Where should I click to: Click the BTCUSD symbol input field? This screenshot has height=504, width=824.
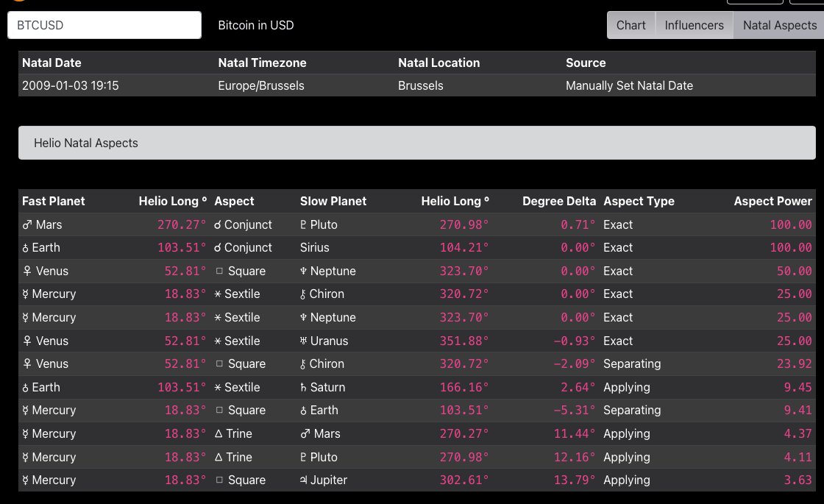104,25
